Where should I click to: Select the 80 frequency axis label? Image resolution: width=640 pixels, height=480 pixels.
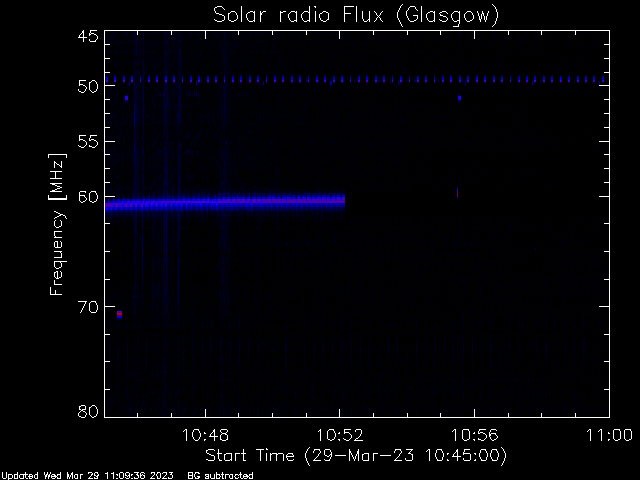[88, 411]
